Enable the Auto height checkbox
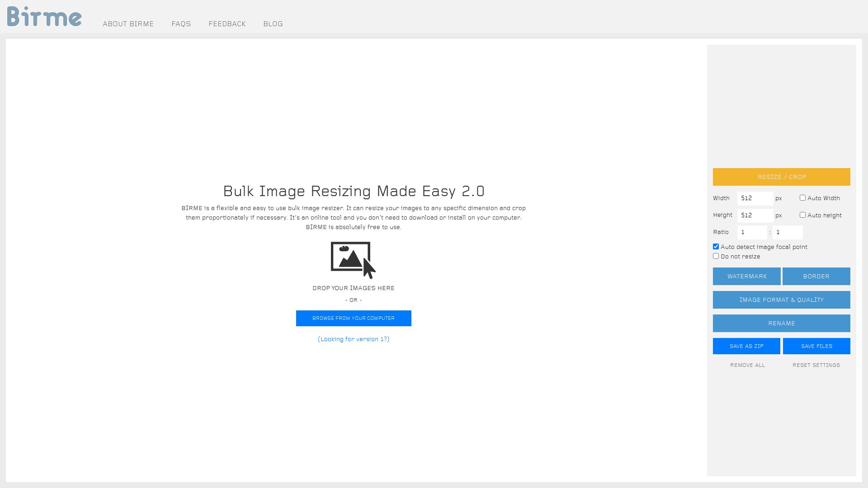Screen dimensions: 868x488 point(802,215)
